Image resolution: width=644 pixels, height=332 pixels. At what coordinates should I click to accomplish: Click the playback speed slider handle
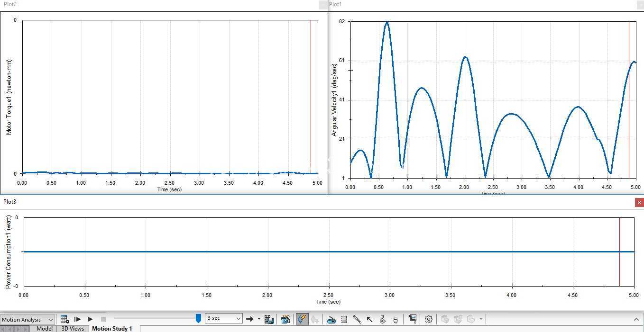click(198, 319)
